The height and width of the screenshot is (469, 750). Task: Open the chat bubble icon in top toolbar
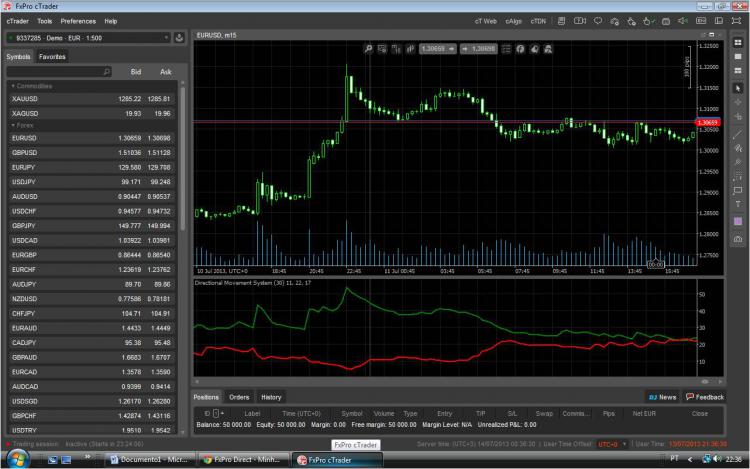(x=598, y=21)
